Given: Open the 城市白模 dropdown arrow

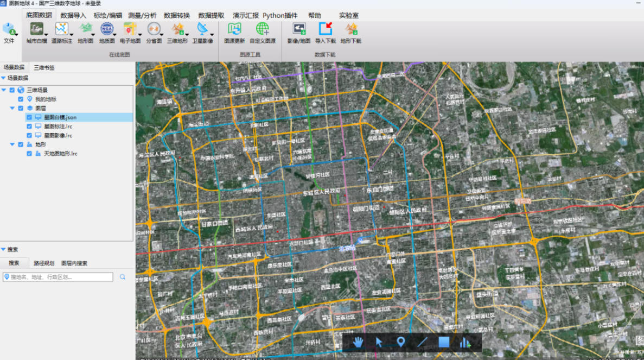Looking at the screenshot, I should [46, 35].
